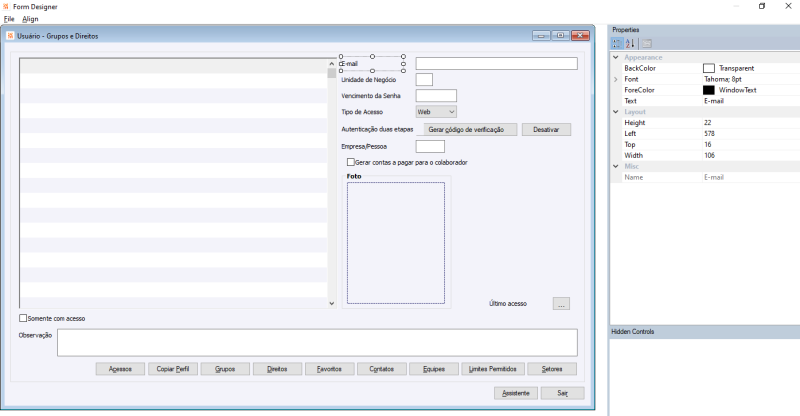Click the Favoritos button
Screen dimensions: 800x416
pyautogui.click(x=330, y=369)
